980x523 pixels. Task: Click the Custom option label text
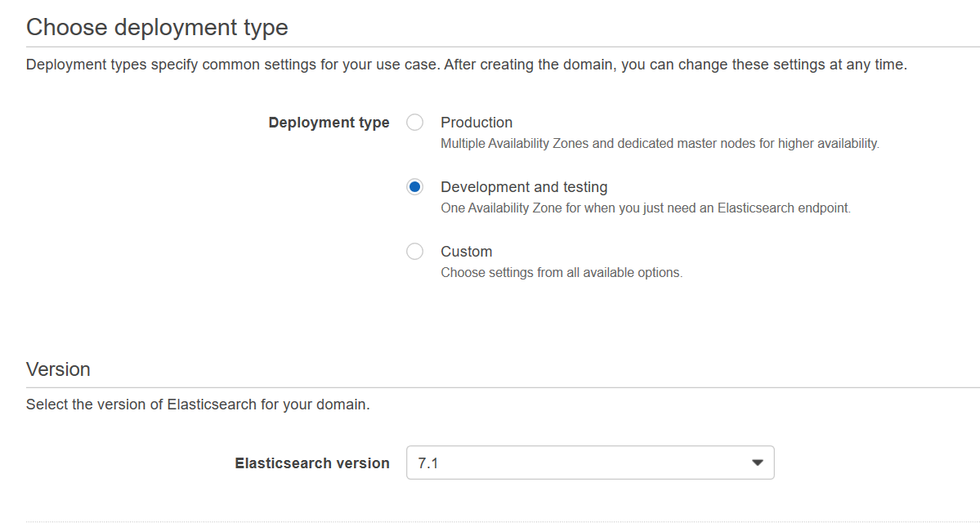[x=466, y=252]
